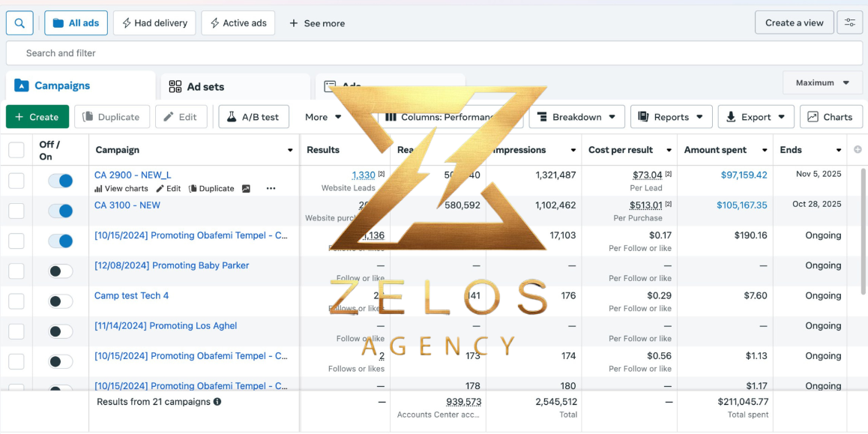Screen dimensions: 868x434
Task: Click the search magnifier icon button
Action: click(20, 23)
